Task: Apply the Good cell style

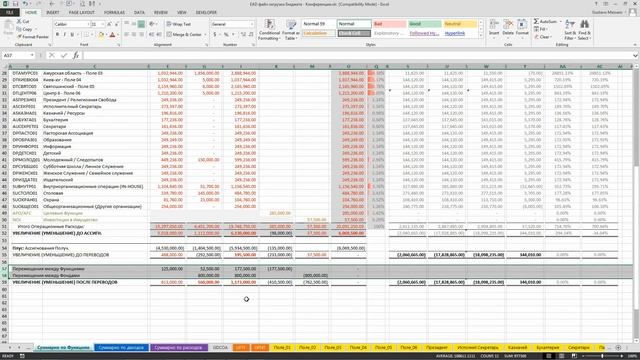Action: coord(424,24)
